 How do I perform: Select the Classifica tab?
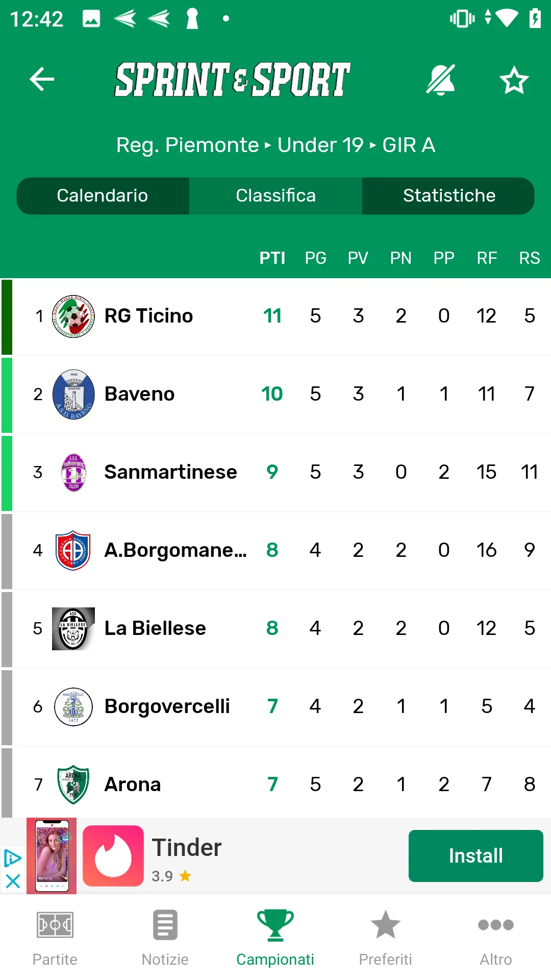(275, 196)
